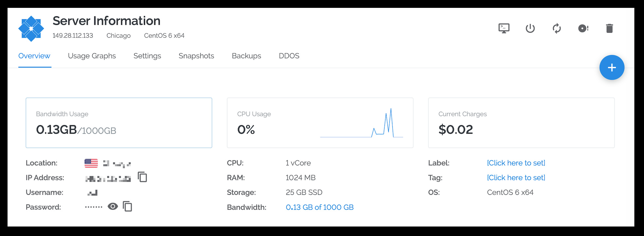Click the power stop server icon
Viewport: 644px width, 236px height.
(530, 28)
